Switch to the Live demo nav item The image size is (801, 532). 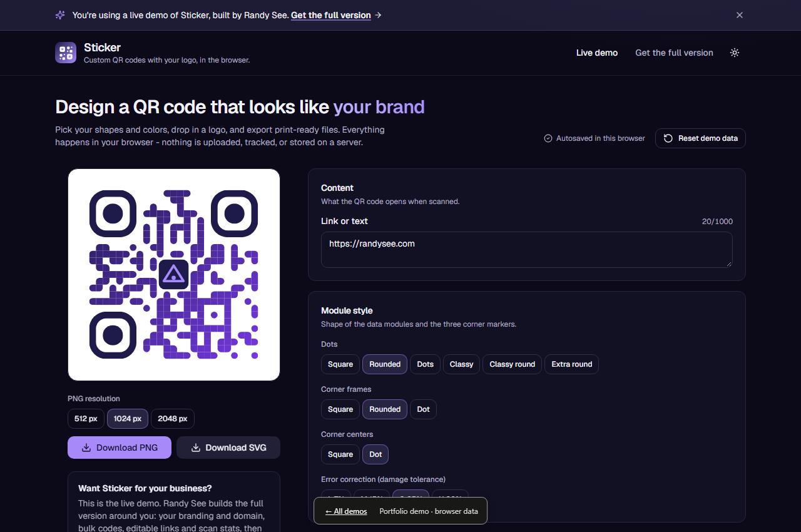[597, 53]
